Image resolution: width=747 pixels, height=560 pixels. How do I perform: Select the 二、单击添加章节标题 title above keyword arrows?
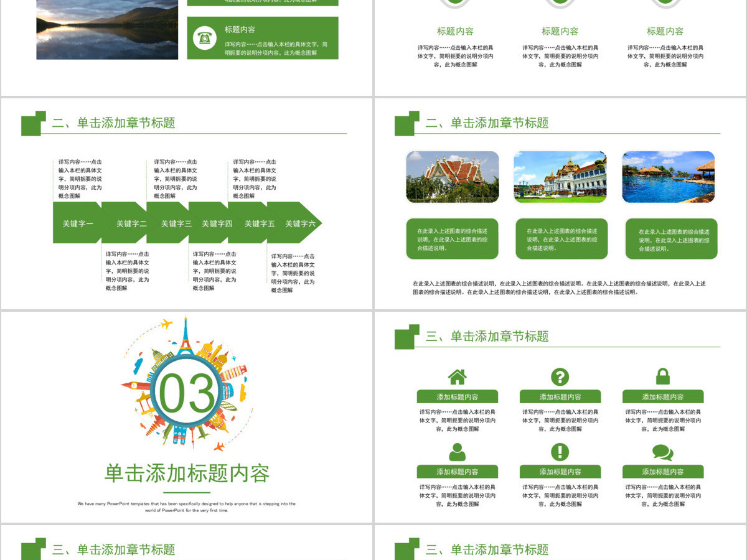pos(114,123)
